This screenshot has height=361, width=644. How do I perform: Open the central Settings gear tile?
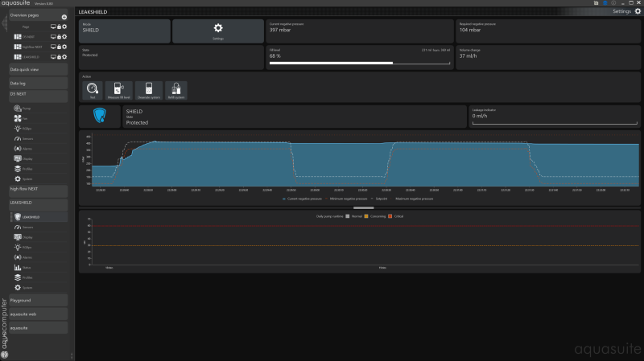tap(218, 31)
